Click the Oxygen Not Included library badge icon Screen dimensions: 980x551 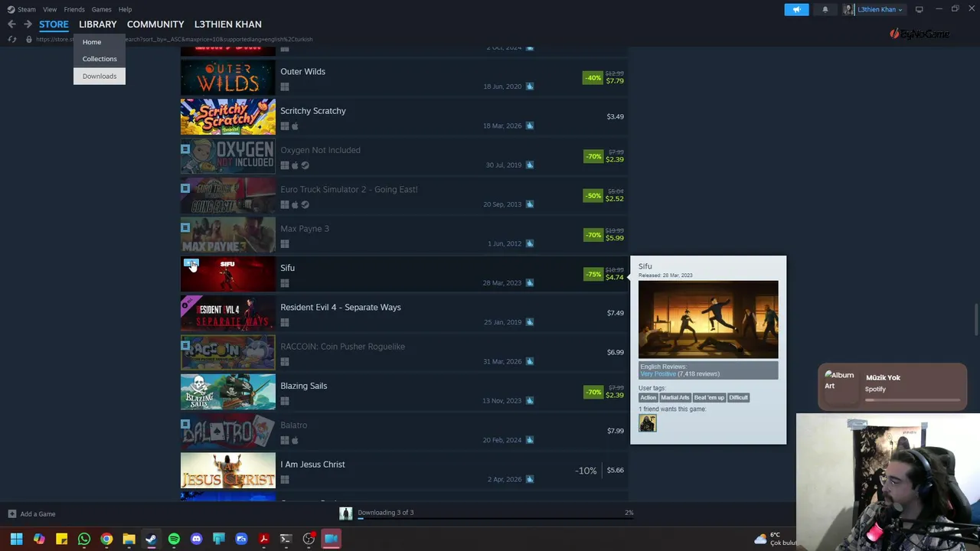point(185,148)
